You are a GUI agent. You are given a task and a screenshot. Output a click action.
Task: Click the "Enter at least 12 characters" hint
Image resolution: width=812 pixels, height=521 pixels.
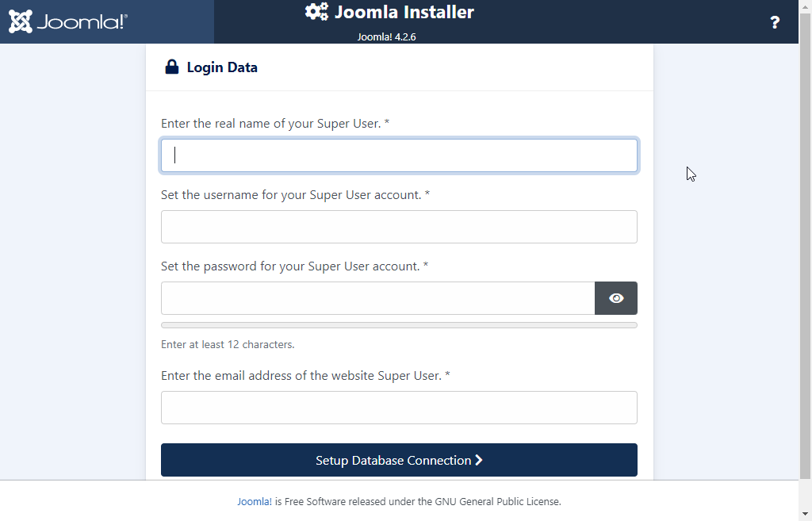228,344
